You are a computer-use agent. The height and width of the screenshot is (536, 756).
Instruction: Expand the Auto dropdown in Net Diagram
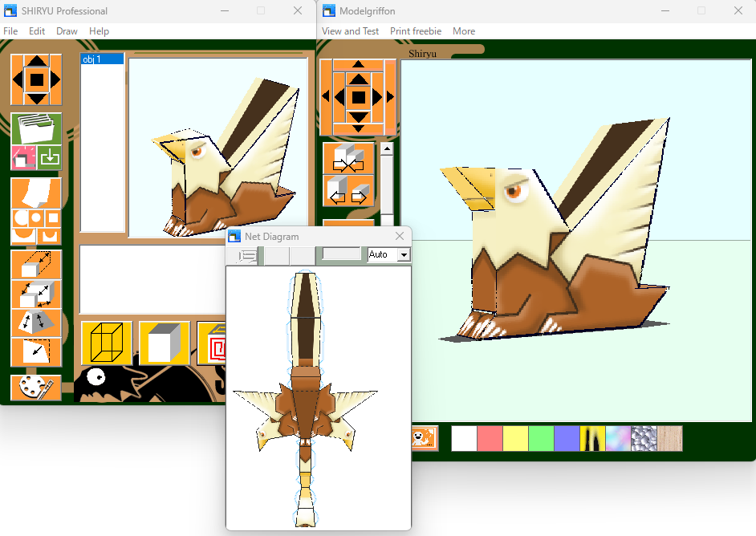[x=404, y=254]
